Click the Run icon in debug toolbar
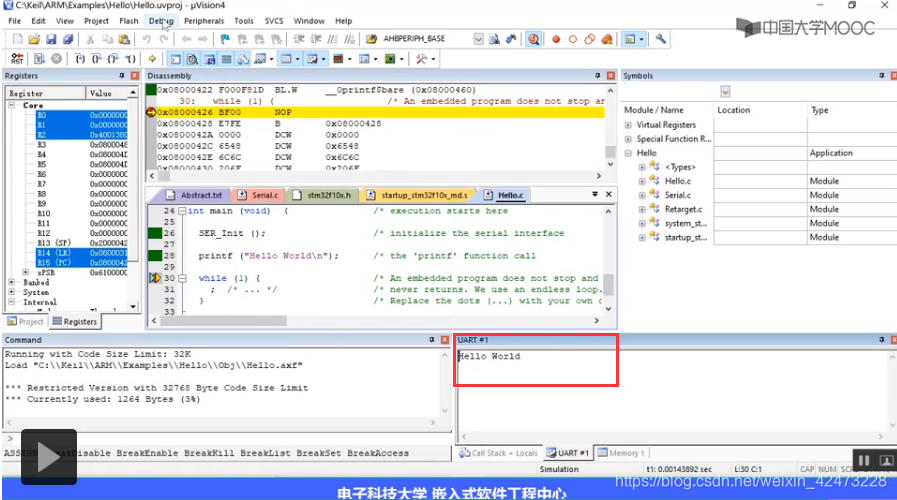Viewport: 897px width, 500px height. tap(39, 59)
